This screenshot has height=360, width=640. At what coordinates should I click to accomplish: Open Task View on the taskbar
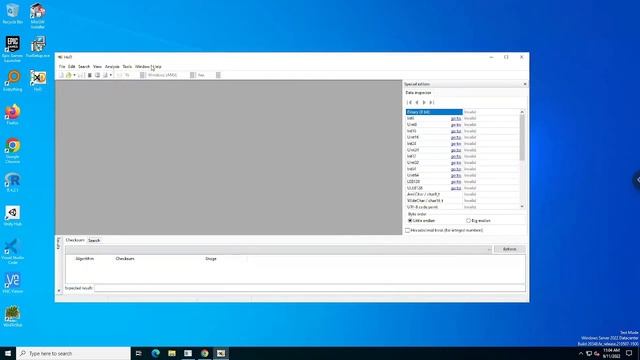click(x=138, y=353)
